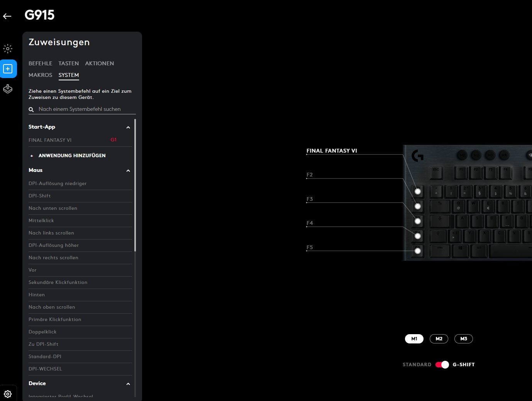
Task: Select the G5 key marker for F5
Action: coord(418,251)
